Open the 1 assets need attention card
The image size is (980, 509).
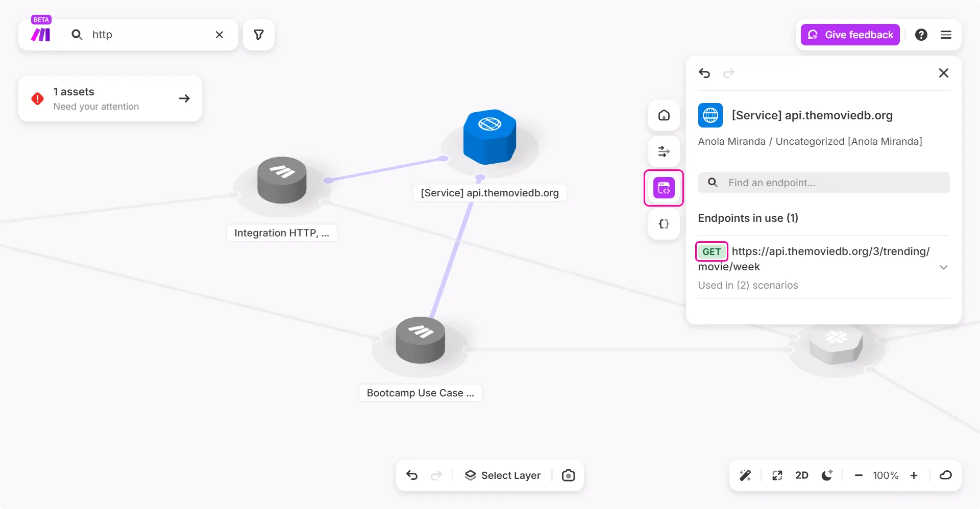(x=110, y=98)
